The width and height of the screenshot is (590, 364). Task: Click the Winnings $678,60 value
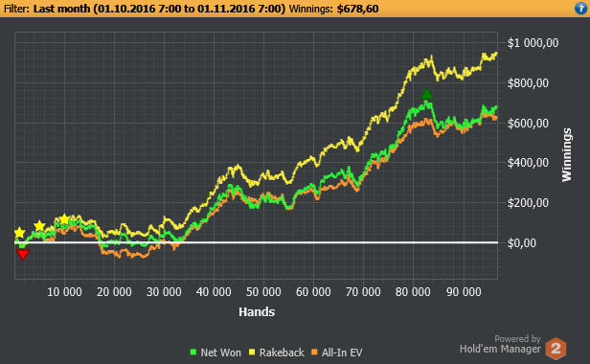(x=357, y=9)
